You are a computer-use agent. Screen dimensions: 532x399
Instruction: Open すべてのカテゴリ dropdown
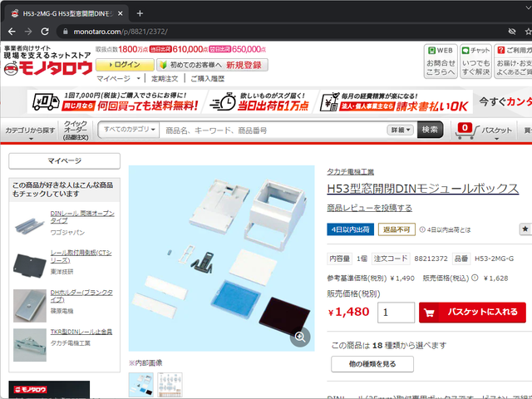(129, 130)
